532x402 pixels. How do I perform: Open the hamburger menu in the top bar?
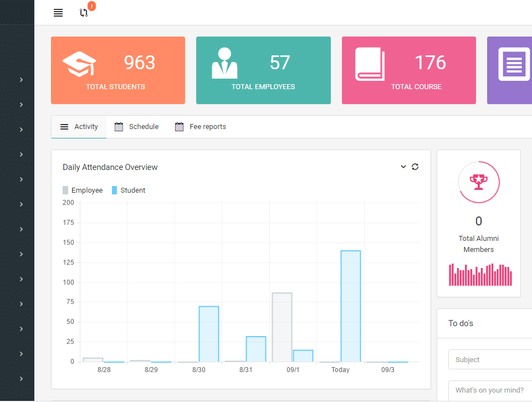click(58, 13)
